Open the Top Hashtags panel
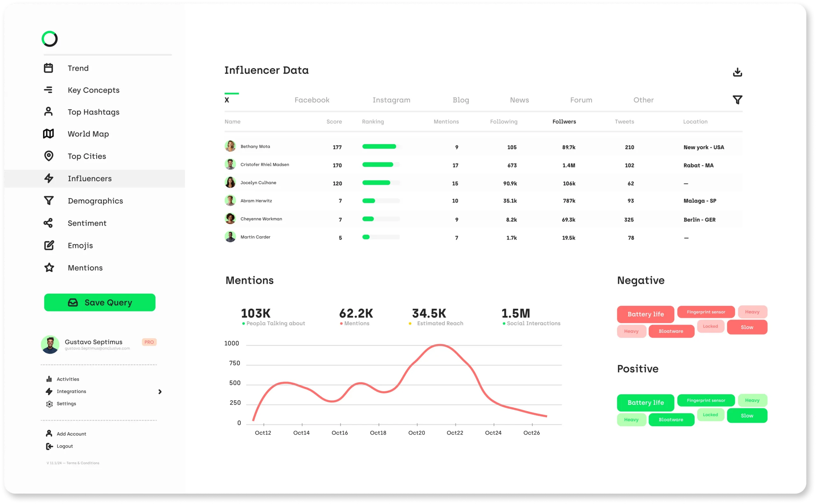 [x=93, y=112]
